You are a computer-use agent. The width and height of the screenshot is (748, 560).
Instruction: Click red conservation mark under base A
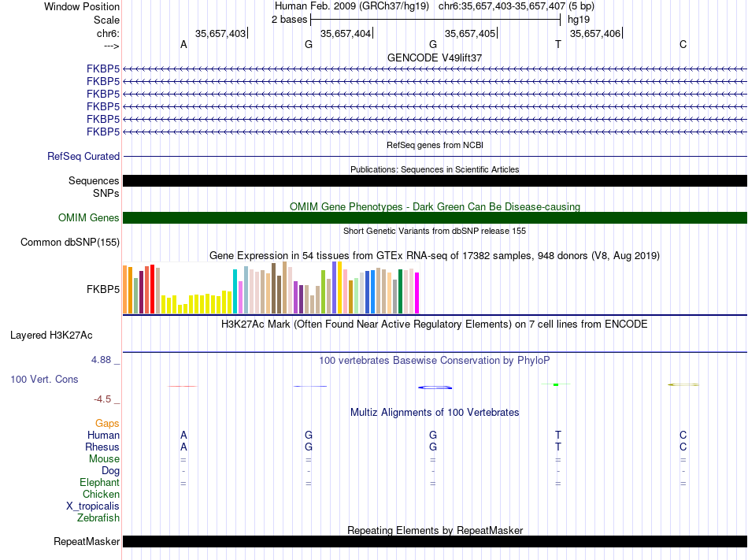[x=182, y=387]
